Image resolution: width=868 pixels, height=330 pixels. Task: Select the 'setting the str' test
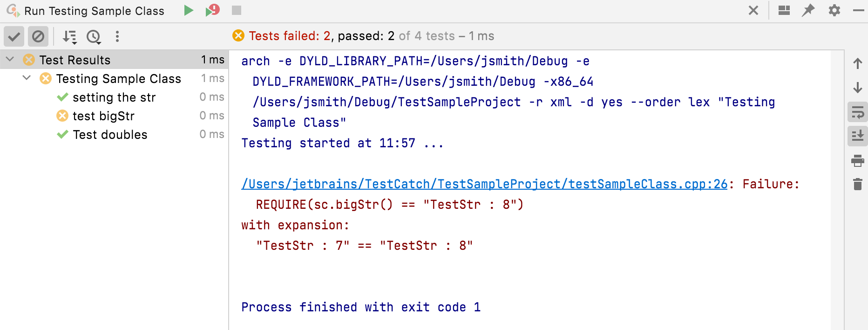coord(114,97)
